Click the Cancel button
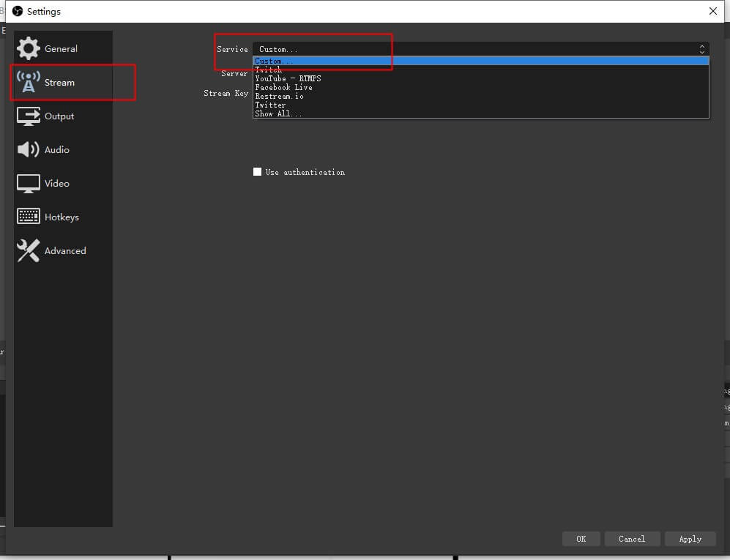Screen dimensions: 730x560 [632, 539]
